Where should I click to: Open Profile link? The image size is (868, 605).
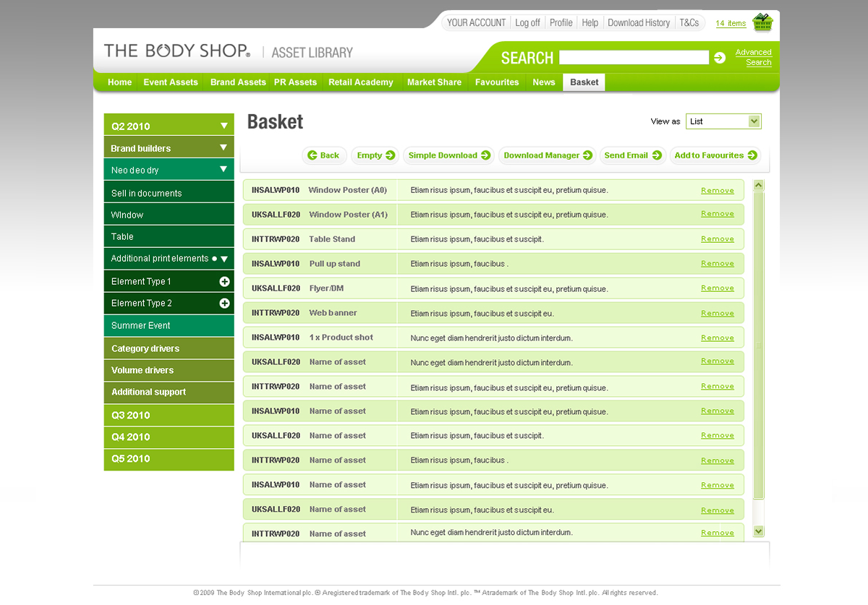(561, 22)
